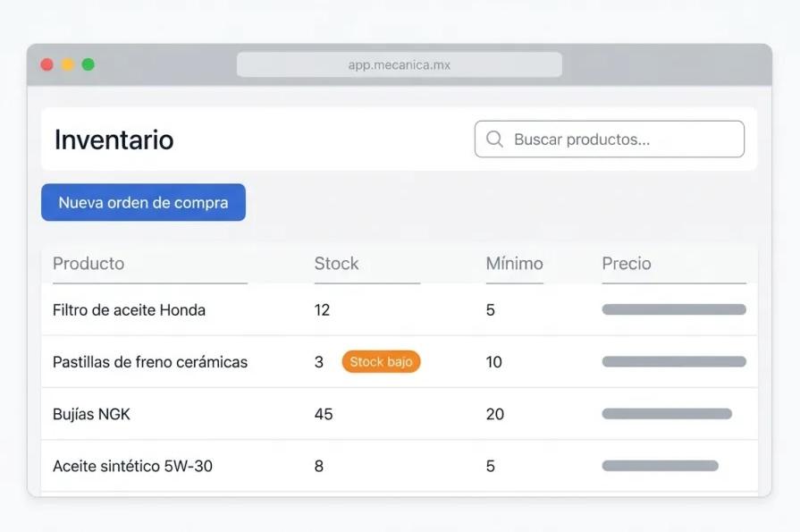Click the green maximize browser button

tap(87, 64)
